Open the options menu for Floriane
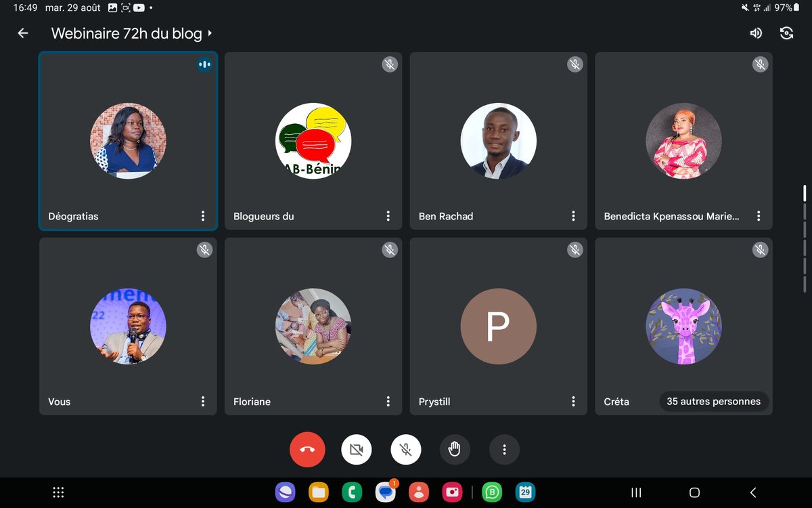Viewport: 812px width, 508px height. click(388, 402)
